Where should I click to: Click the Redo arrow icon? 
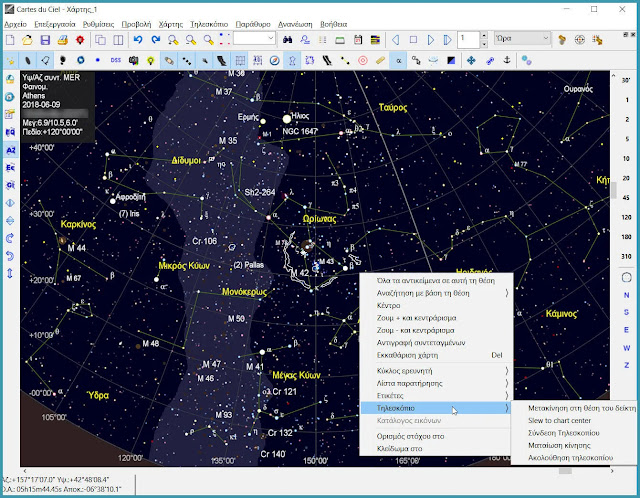[156, 40]
